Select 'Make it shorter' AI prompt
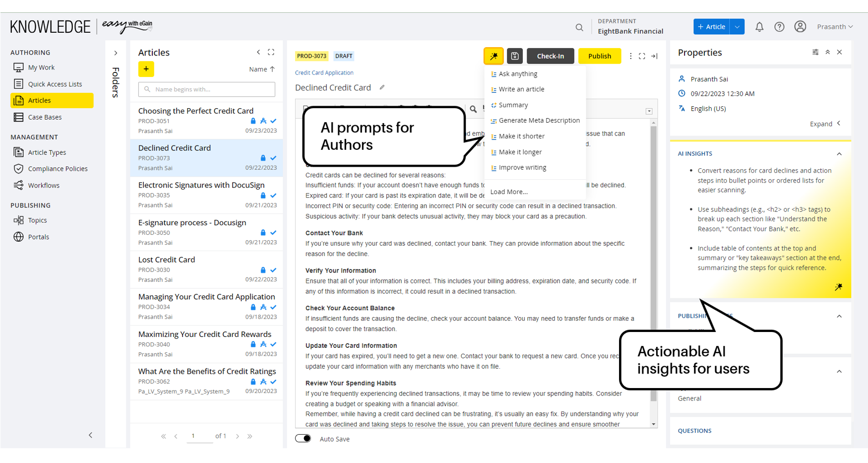The image size is (868, 463). click(x=521, y=136)
